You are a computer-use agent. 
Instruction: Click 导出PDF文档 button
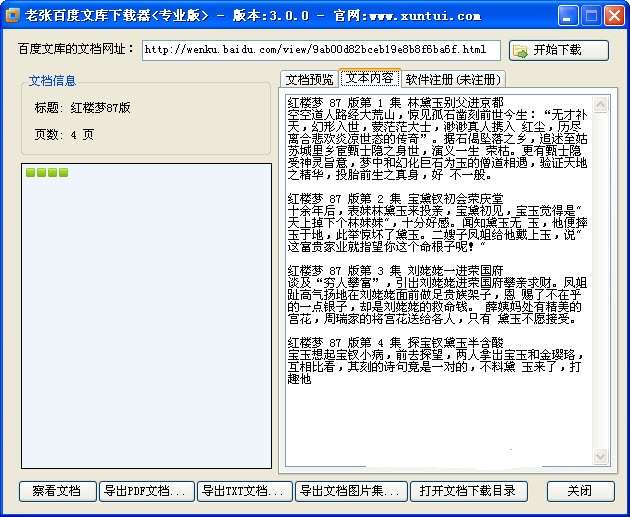147,491
